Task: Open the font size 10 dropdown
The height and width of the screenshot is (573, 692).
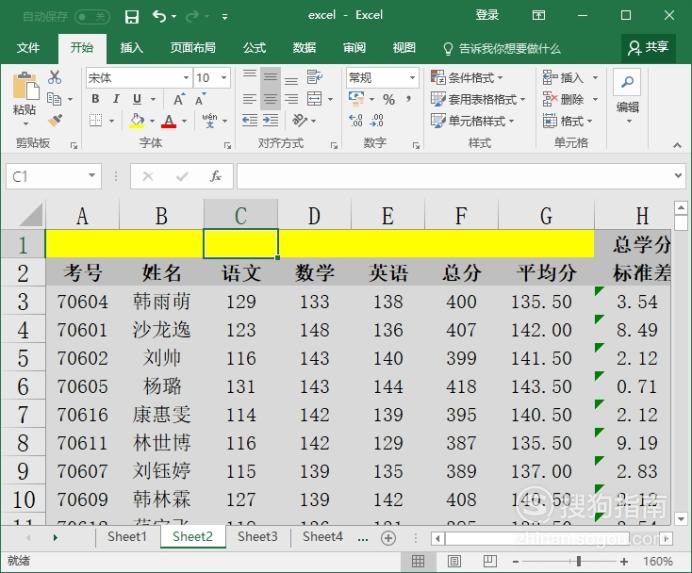Action: click(x=224, y=78)
